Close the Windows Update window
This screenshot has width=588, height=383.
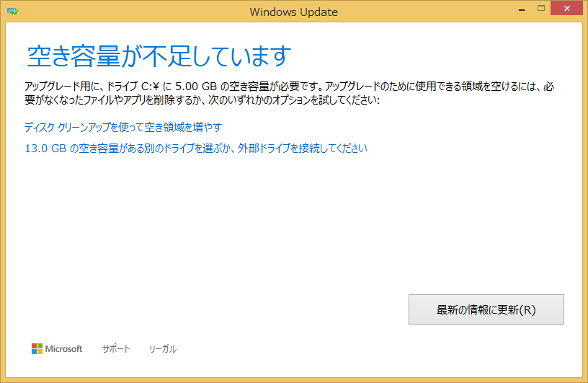point(567,8)
